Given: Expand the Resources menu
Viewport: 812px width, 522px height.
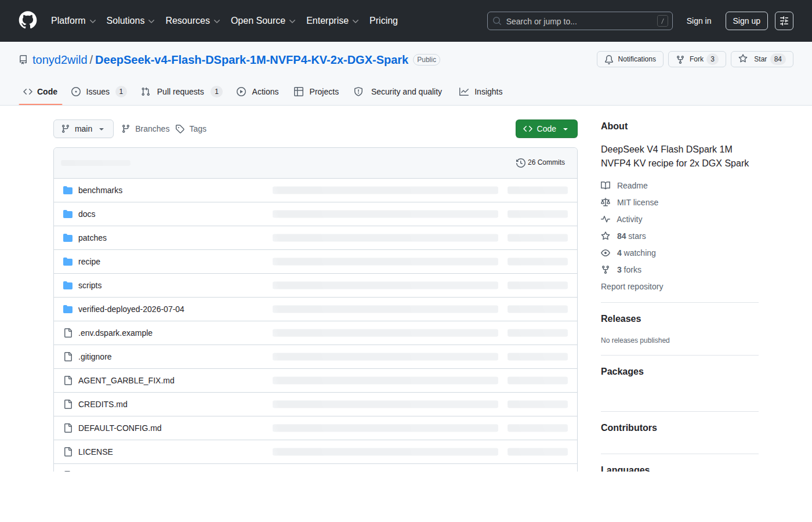Looking at the screenshot, I should tap(193, 21).
